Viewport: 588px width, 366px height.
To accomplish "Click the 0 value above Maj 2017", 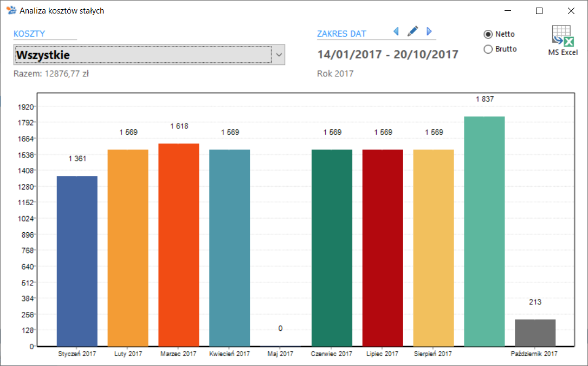I will pos(281,329).
